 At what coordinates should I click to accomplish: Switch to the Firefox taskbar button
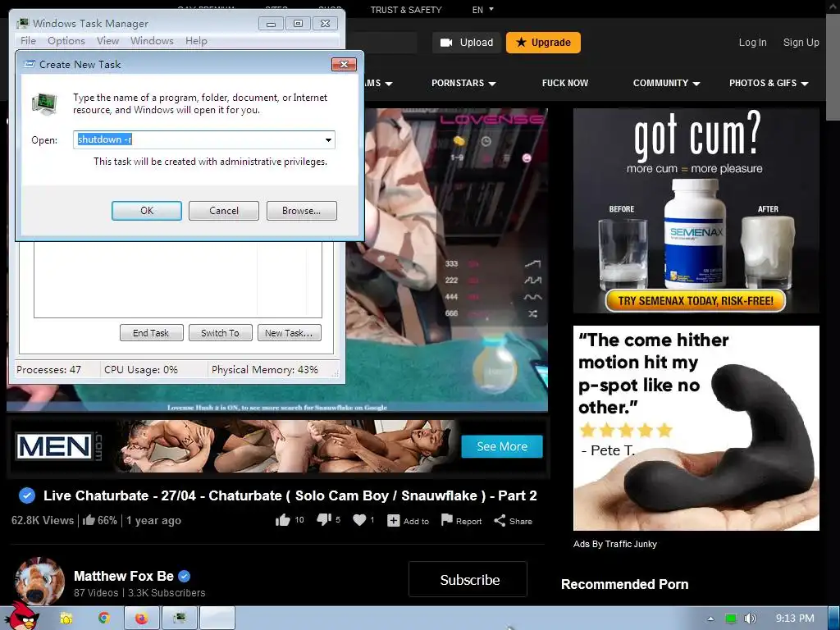tap(142, 619)
